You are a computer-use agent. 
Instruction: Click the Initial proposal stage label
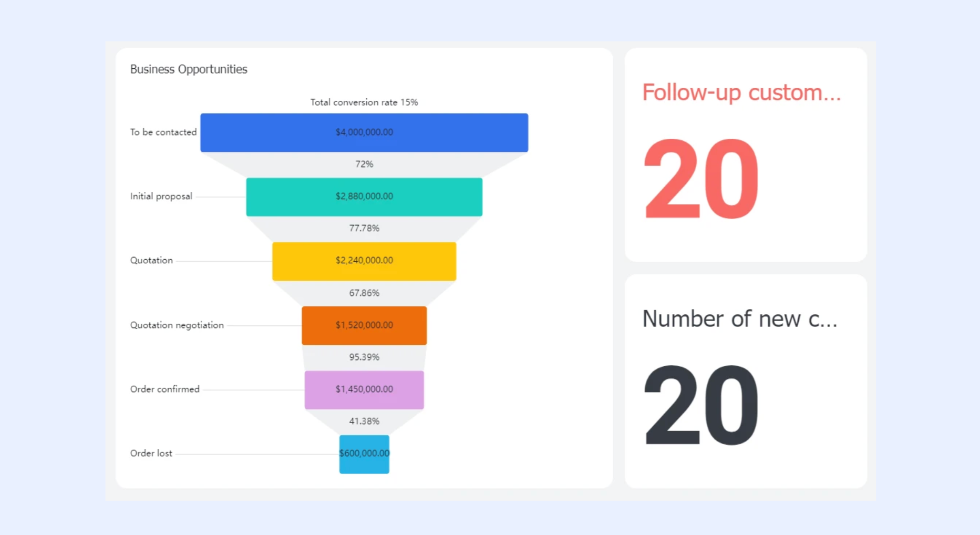pyautogui.click(x=161, y=197)
